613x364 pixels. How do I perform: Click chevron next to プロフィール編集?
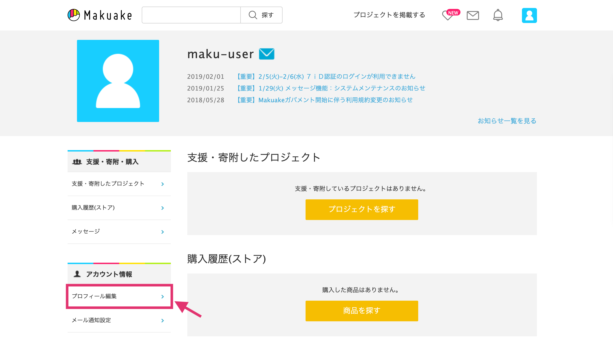pyautogui.click(x=162, y=296)
